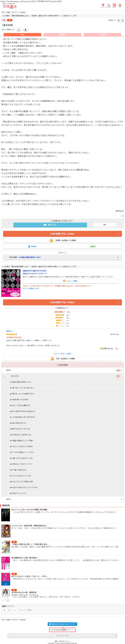Screen dimensions: 125x644
Task: Share the article via the LINE@ button
Action: (93, 246)
